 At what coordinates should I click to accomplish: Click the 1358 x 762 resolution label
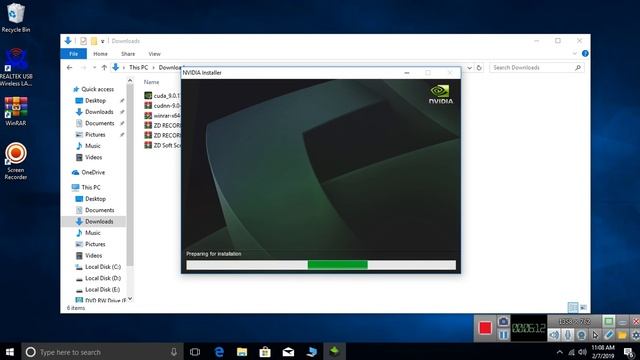[575, 322]
